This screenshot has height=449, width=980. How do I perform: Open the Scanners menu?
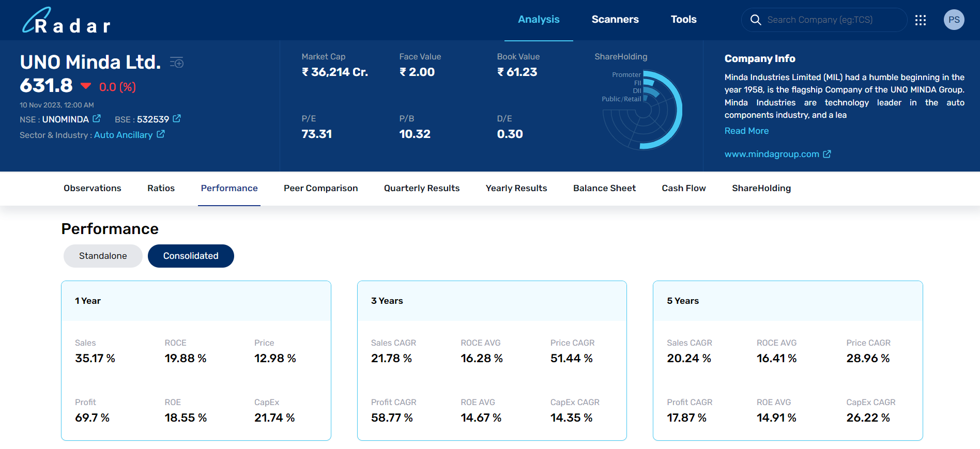[x=615, y=20]
